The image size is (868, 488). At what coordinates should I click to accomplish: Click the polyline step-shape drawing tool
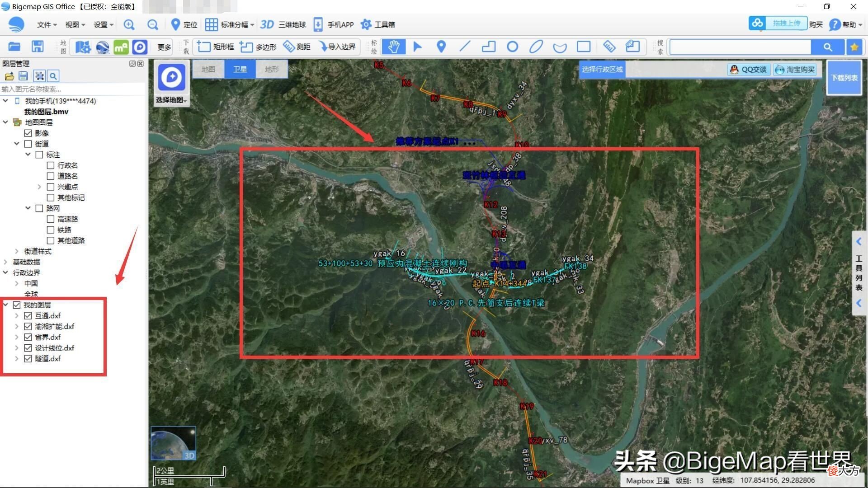coord(489,47)
